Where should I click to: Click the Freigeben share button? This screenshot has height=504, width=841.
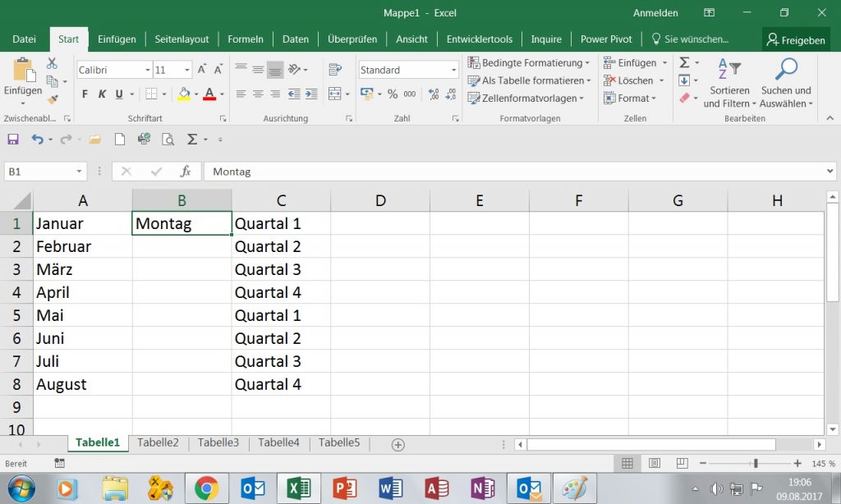(x=796, y=39)
